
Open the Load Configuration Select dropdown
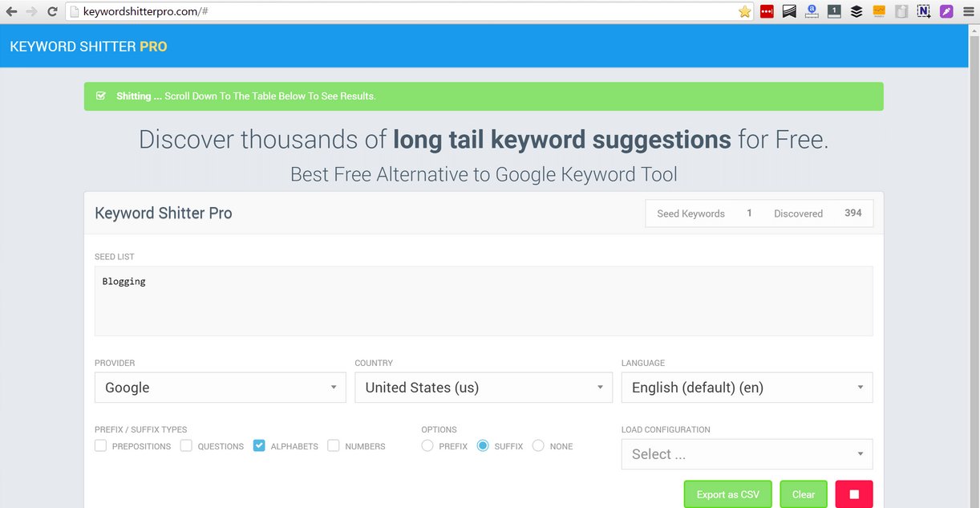(x=747, y=454)
